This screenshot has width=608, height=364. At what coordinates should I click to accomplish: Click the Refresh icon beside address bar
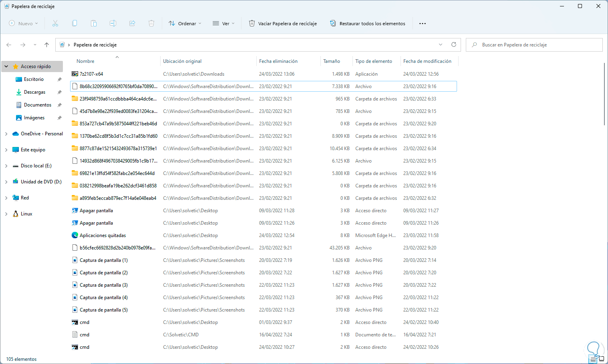[x=454, y=45]
